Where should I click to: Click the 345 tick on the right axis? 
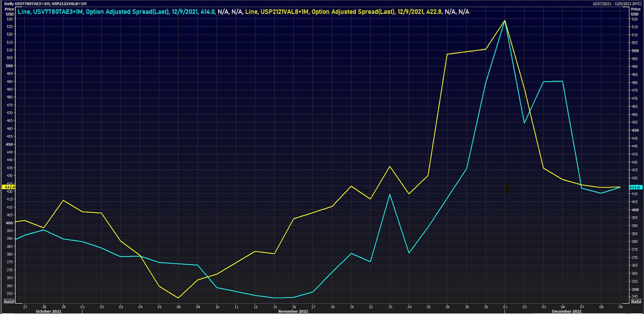pos(634,297)
